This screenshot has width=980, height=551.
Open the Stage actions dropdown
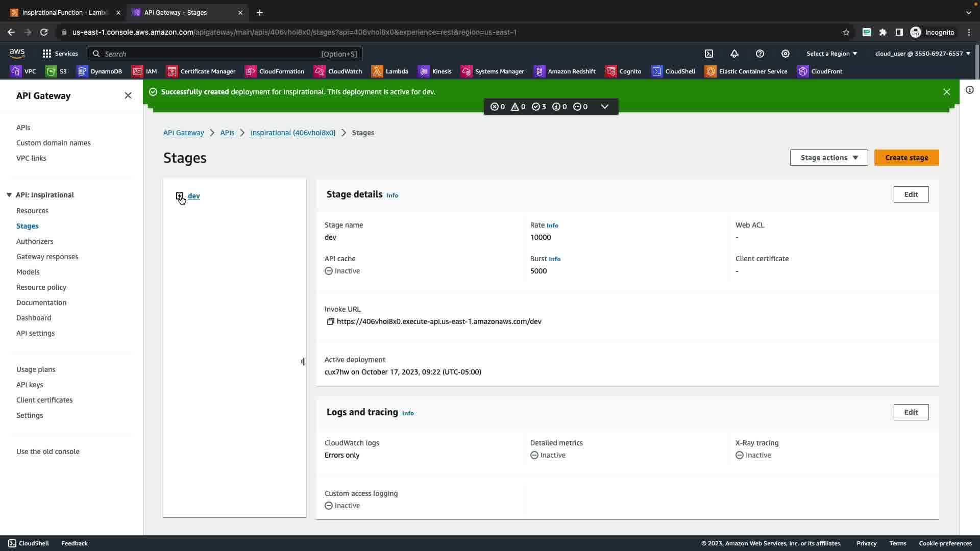(828, 158)
